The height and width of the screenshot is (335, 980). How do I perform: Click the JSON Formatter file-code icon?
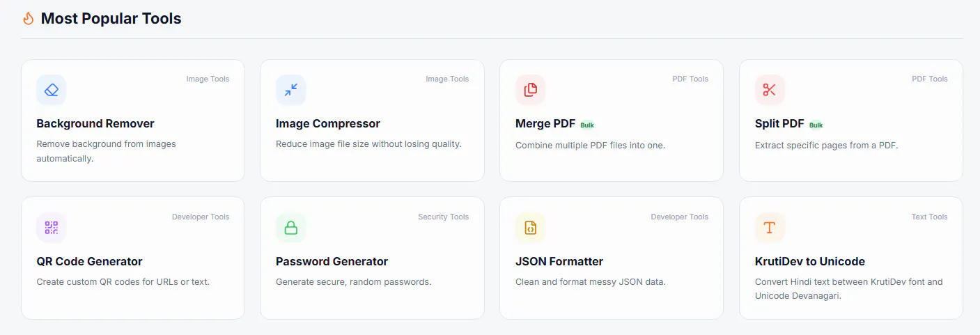531,228
